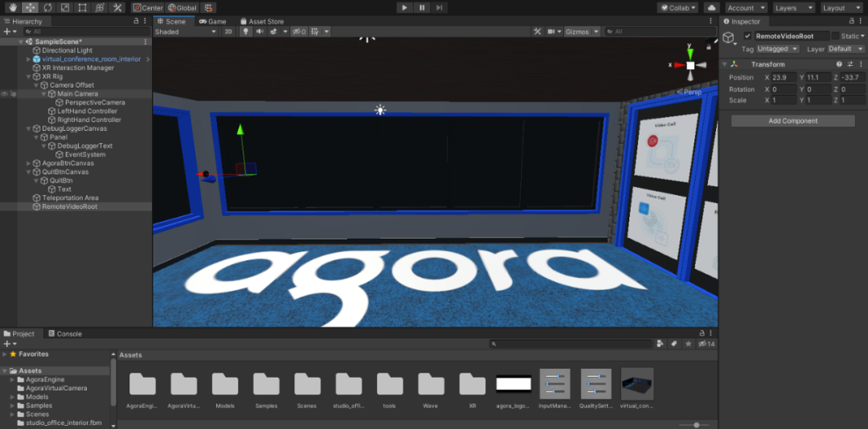Collapse DebugLoggerCanvas node
Screen dimensions: 868x429
(29, 129)
